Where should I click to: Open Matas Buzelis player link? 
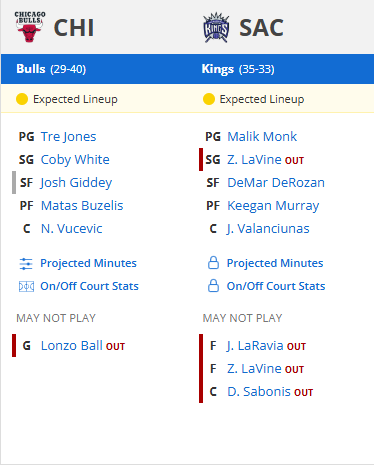pyautogui.click(x=82, y=206)
